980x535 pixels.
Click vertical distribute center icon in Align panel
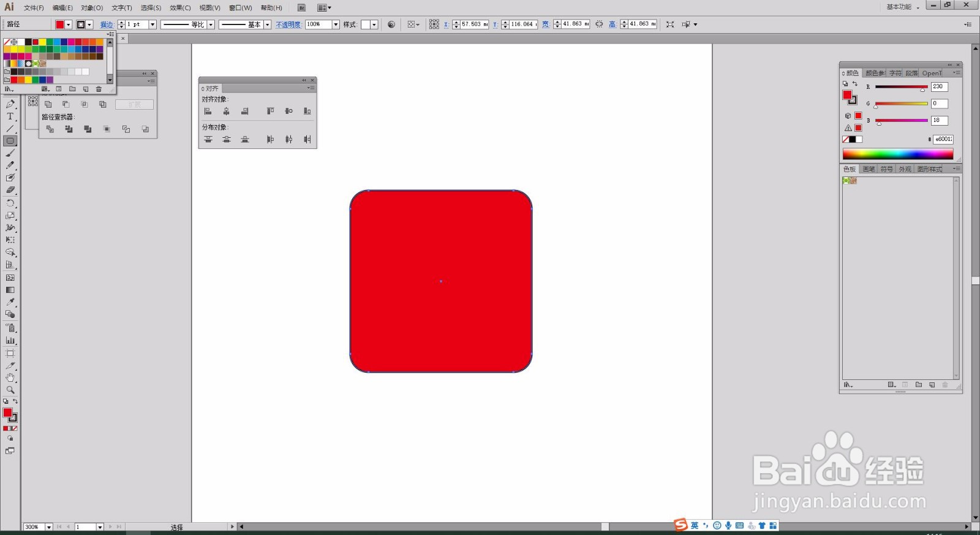[227, 139]
